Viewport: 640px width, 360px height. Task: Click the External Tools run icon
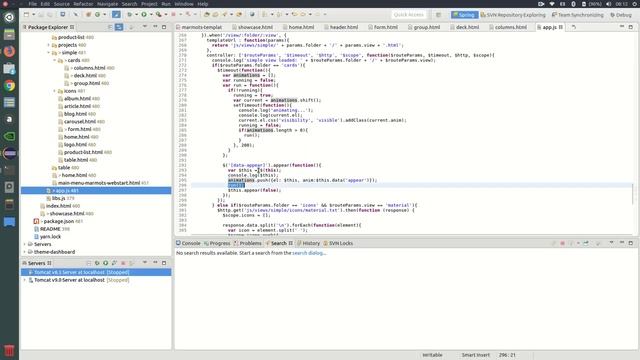(x=158, y=14)
